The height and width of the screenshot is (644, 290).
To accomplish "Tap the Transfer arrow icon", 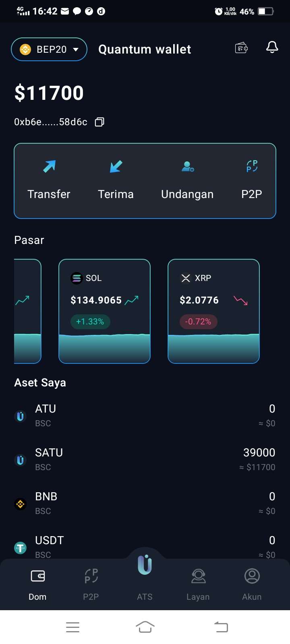I will pyautogui.click(x=49, y=166).
